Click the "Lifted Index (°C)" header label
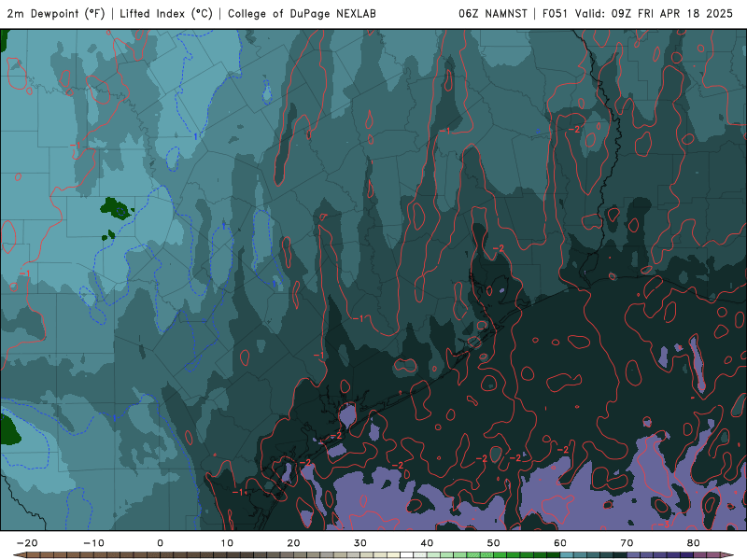This screenshot has width=747, height=560. click(x=166, y=14)
